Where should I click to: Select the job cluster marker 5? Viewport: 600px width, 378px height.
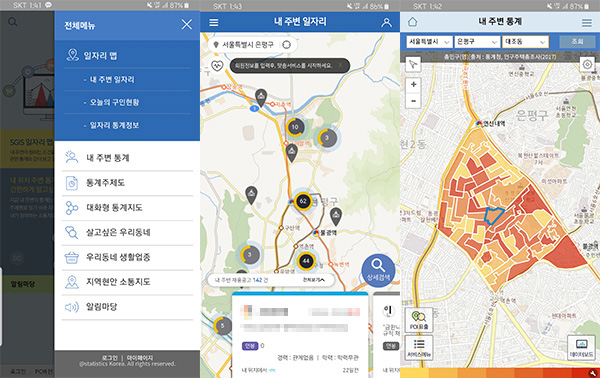tap(222, 326)
